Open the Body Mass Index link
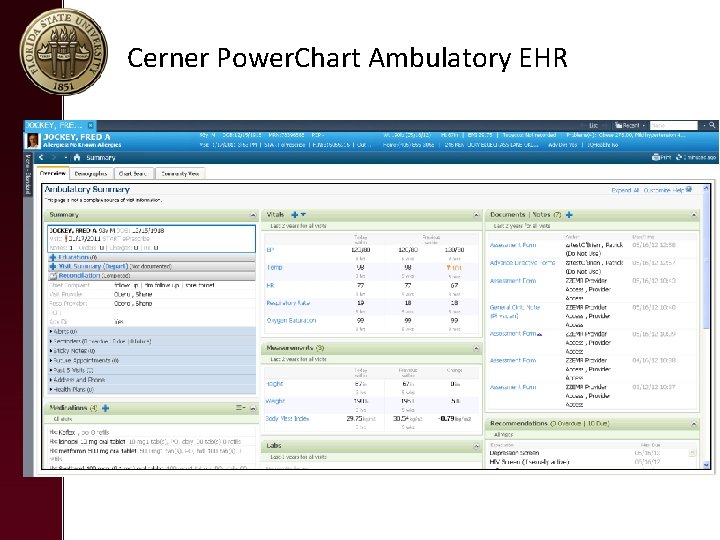Viewport: 720px width, 540px height. 287,418
